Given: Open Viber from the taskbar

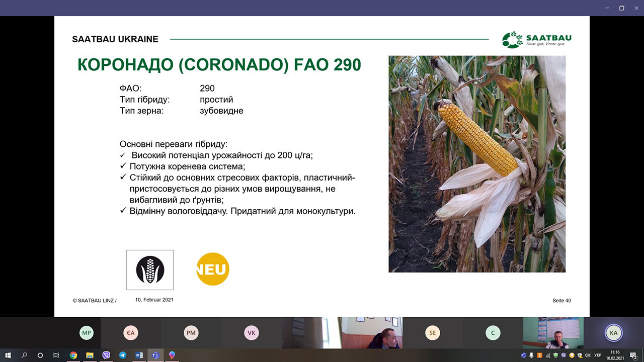Looking at the screenshot, I should click(106, 355).
